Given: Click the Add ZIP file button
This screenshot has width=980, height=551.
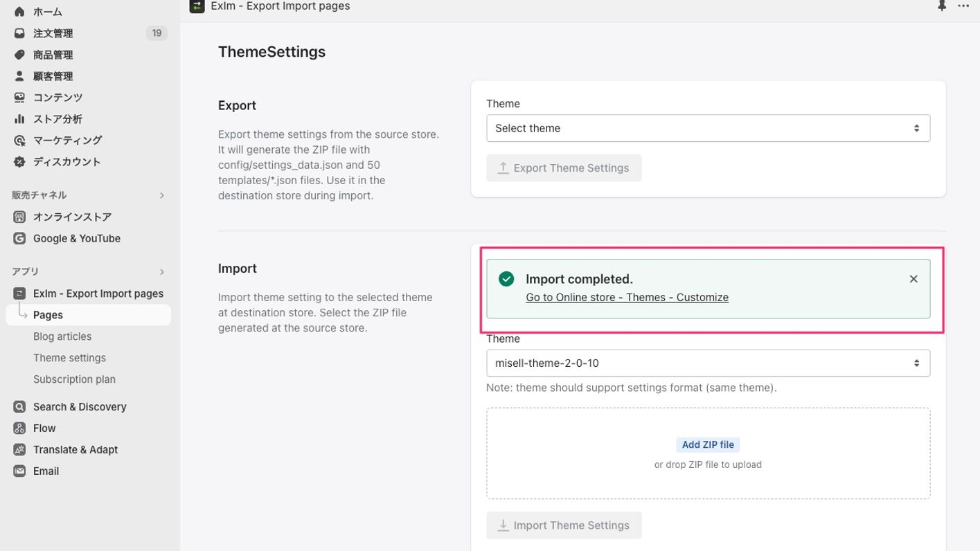Looking at the screenshot, I should pyautogui.click(x=708, y=445).
